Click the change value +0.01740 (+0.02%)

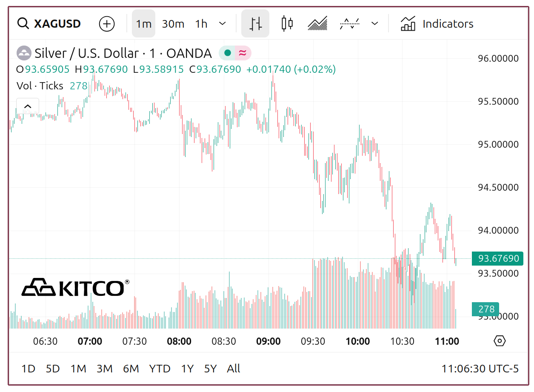(x=291, y=69)
